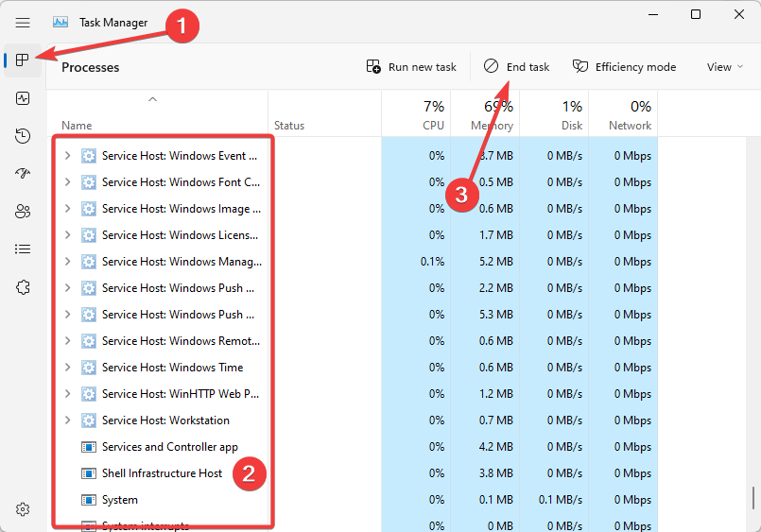Viewport: 761px width, 532px height.
Task: Sort by the CPU column header
Action: tap(433, 126)
